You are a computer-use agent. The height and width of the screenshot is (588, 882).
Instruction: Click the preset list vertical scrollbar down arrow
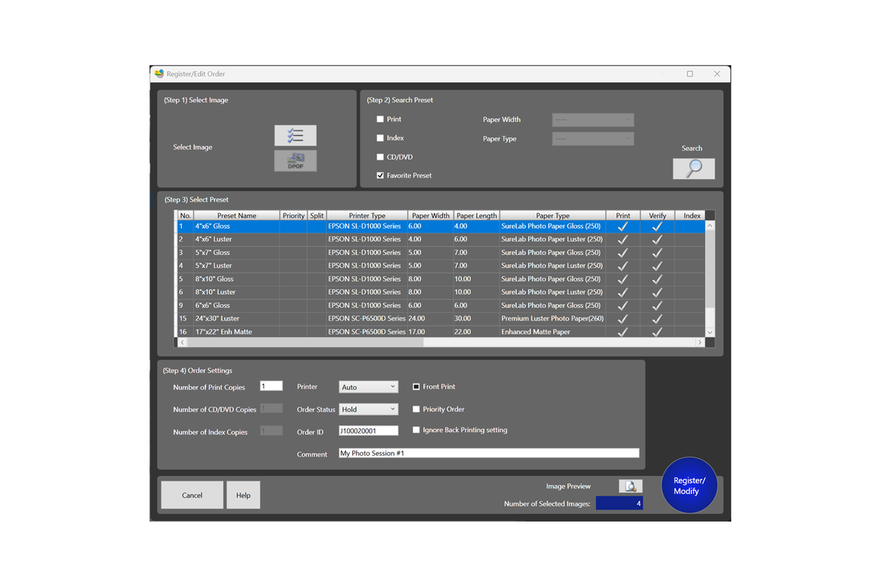(x=709, y=333)
